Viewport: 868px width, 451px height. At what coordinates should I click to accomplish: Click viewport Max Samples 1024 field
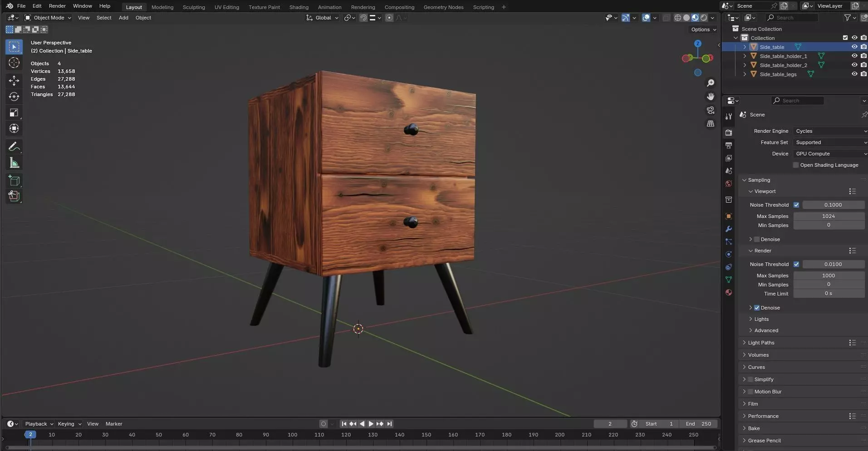(x=829, y=216)
